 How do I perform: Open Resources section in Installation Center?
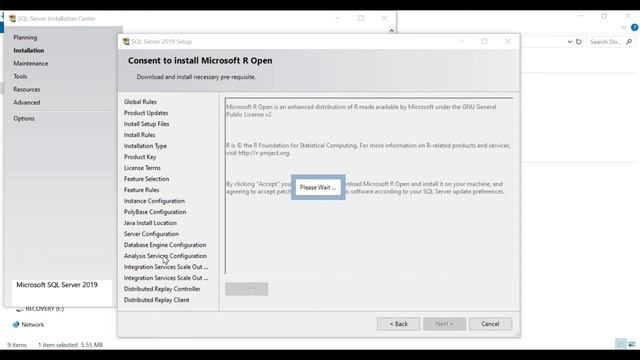pos(27,89)
